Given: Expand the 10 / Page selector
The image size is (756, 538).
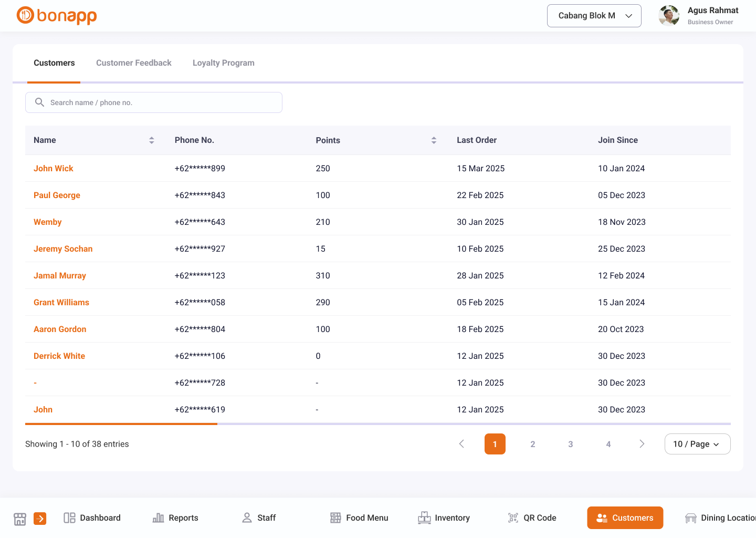Looking at the screenshot, I should (x=697, y=444).
